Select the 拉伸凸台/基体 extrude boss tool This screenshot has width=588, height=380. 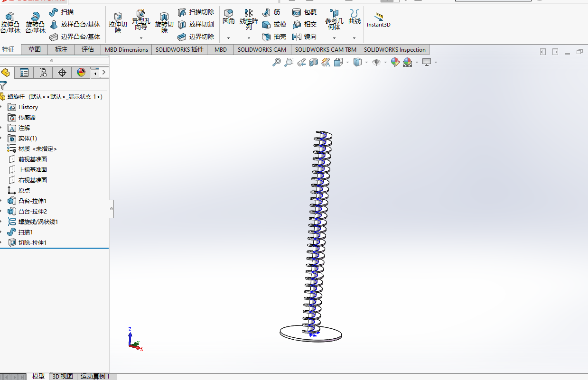click(10, 23)
